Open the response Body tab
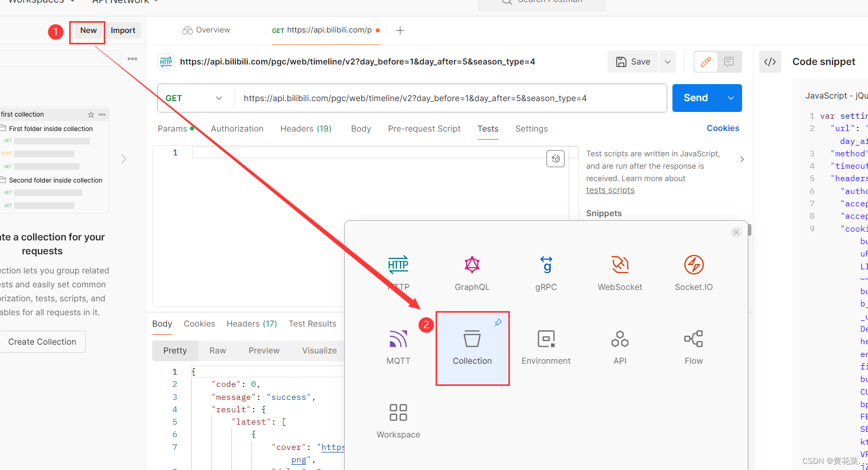 click(x=162, y=323)
